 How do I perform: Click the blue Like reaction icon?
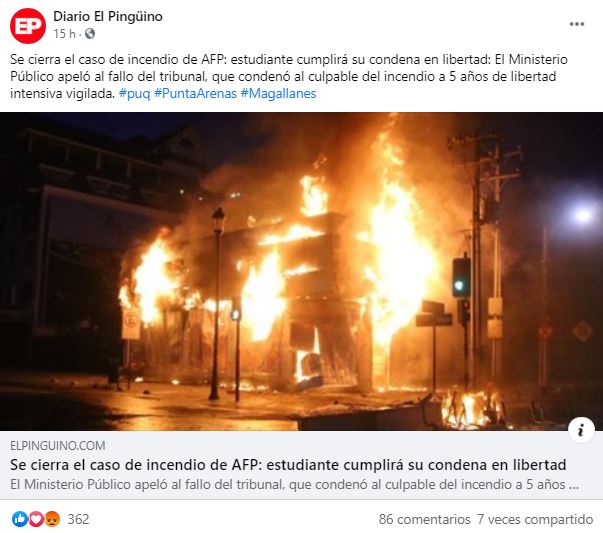[19, 519]
